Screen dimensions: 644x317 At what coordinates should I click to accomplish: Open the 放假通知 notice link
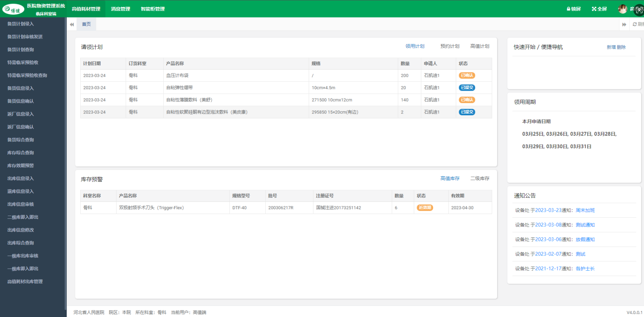pos(585,240)
